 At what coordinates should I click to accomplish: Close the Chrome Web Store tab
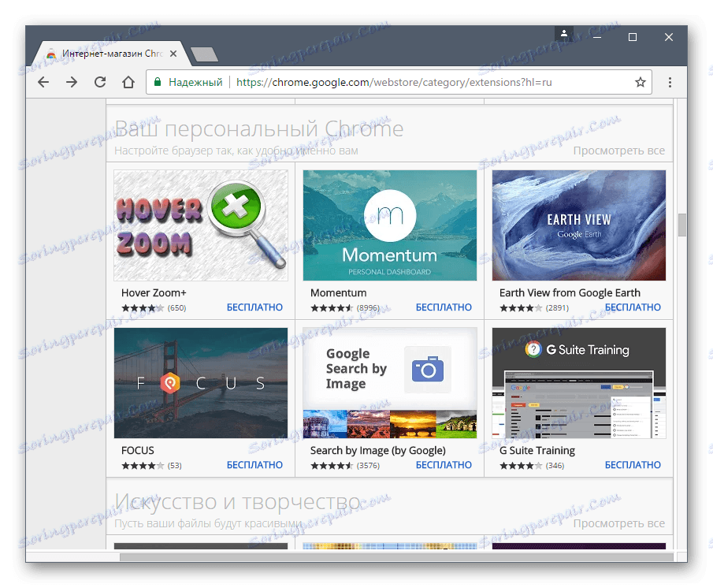[x=173, y=54]
